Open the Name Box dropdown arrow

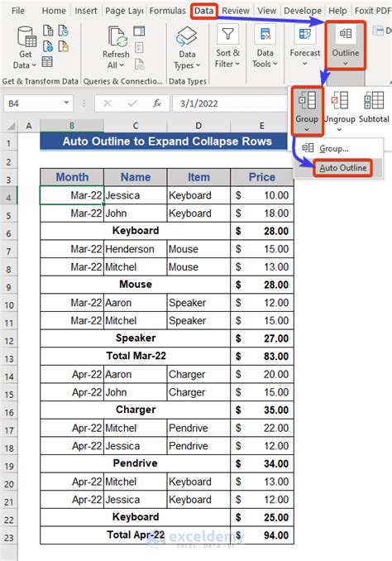(x=66, y=103)
